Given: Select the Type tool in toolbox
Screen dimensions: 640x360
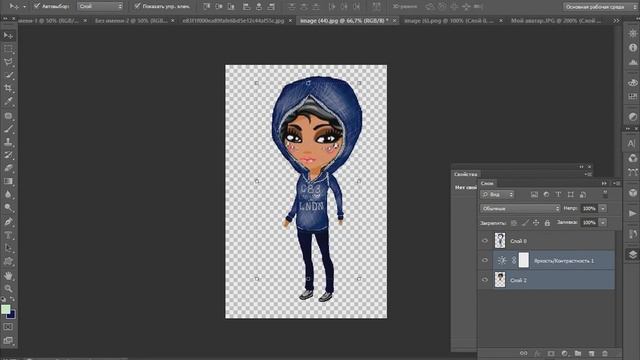Looking at the screenshot, I should click(x=8, y=235).
